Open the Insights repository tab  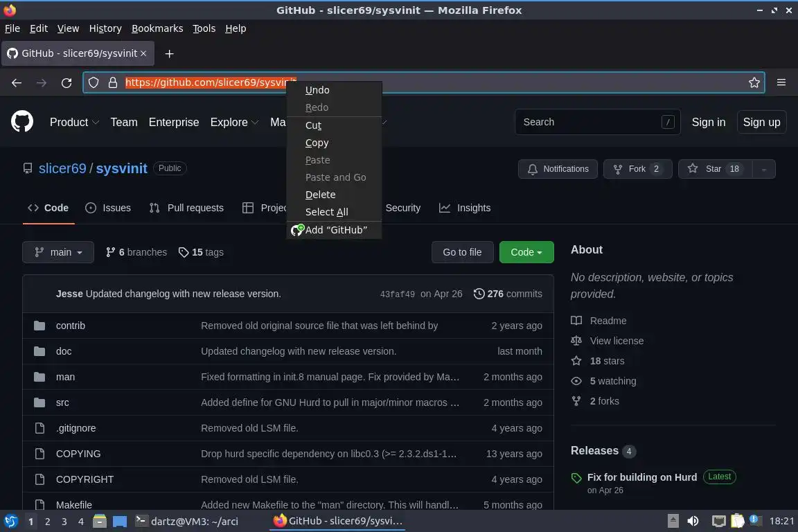click(x=465, y=208)
